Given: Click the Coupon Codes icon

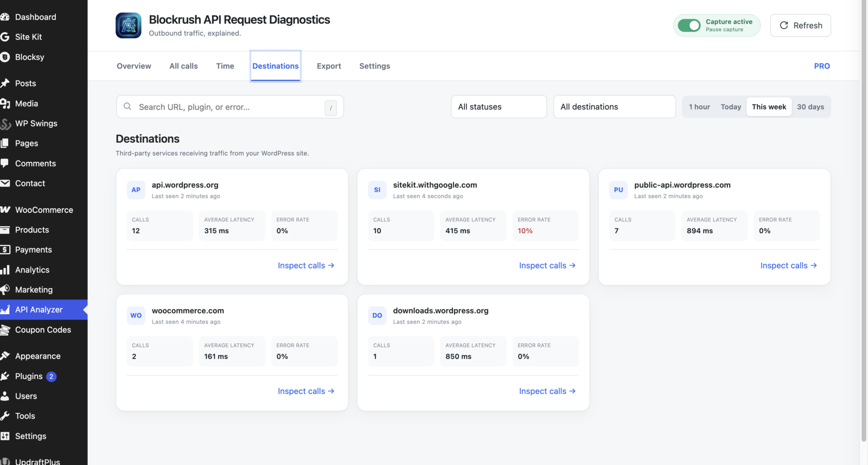Looking at the screenshot, I should tap(5, 330).
